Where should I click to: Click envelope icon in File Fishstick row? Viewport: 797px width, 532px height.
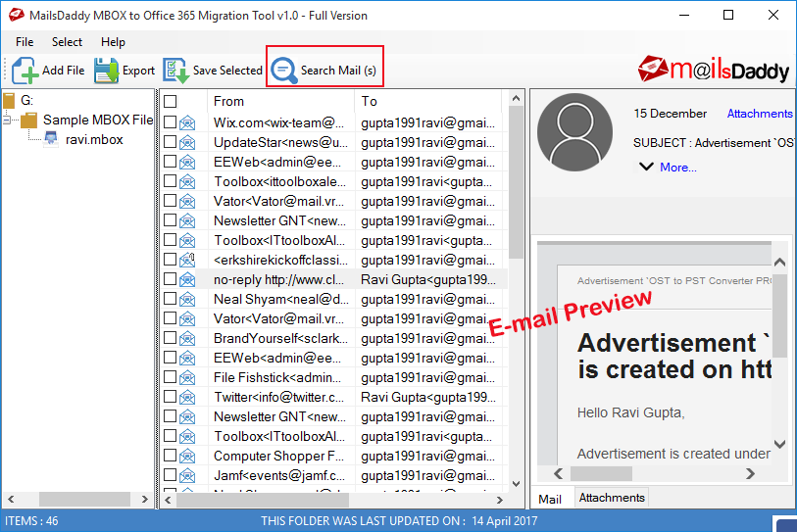point(187,377)
